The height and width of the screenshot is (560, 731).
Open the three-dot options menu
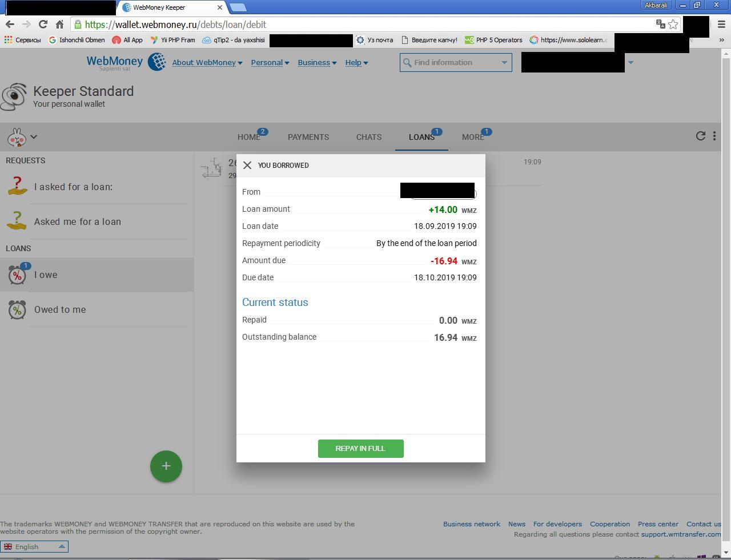(x=714, y=136)
